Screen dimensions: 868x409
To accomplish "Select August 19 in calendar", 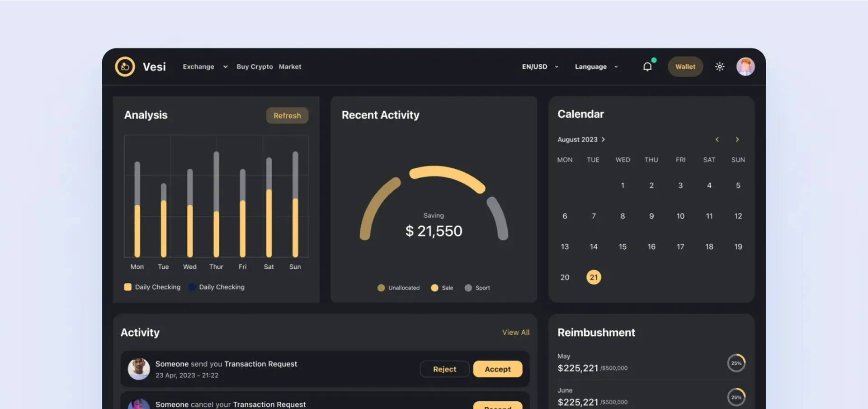I will 738,247.
